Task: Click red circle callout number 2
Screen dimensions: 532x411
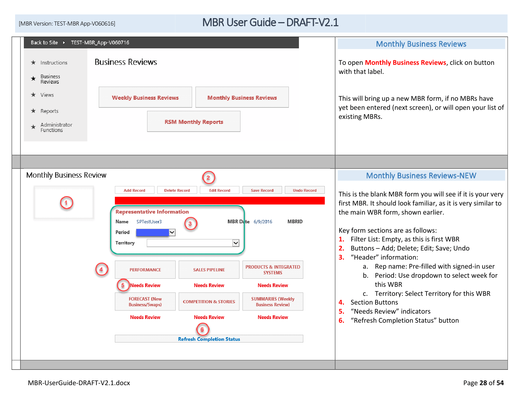Action: pyautogui.click(x=208, y=178)
